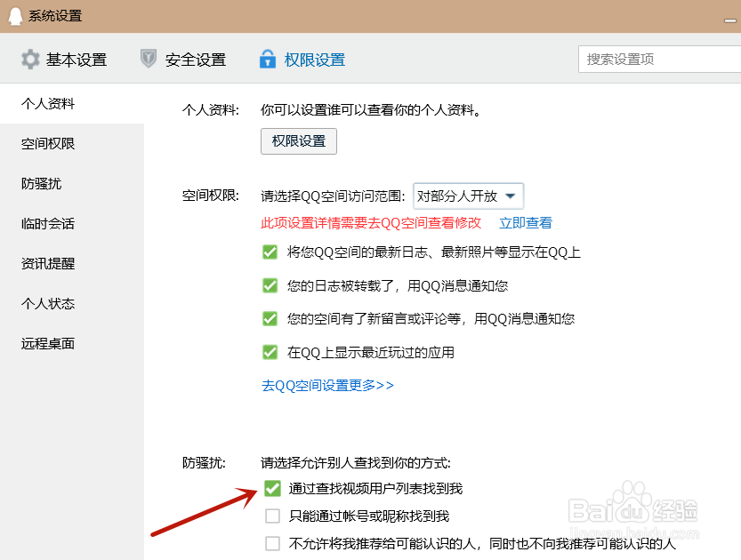Open 临时会话 sidebar item
This screenshot has width=741, height=560.
(x=72, y=223)
